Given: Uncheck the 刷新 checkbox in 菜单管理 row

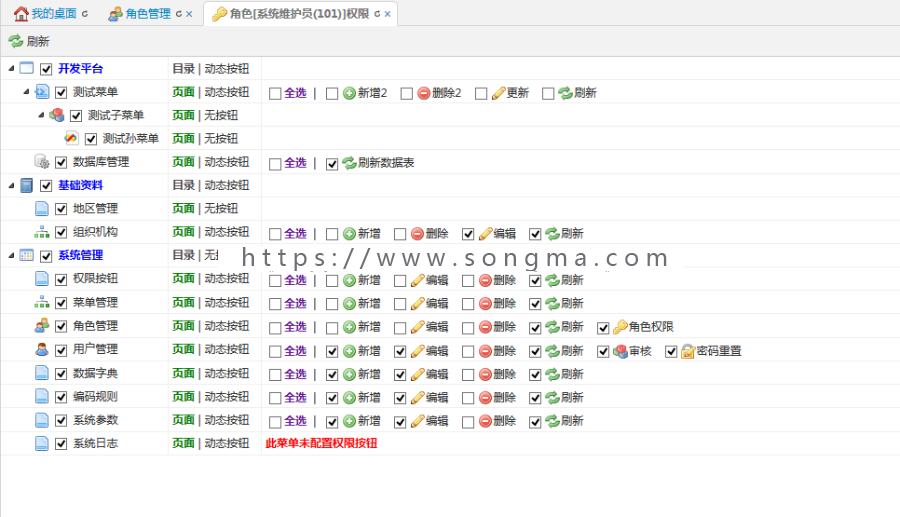Looking at the screenshot, I should (535, 305).
